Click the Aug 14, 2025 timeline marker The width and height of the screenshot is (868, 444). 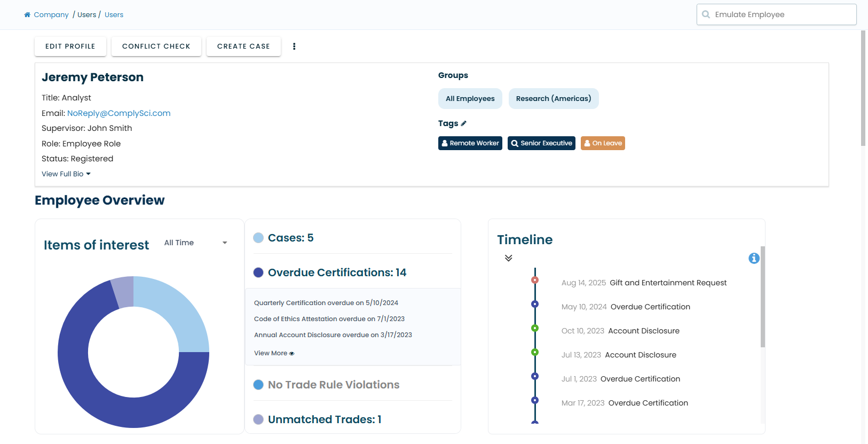pyautogui.click(x=535, y=280)
